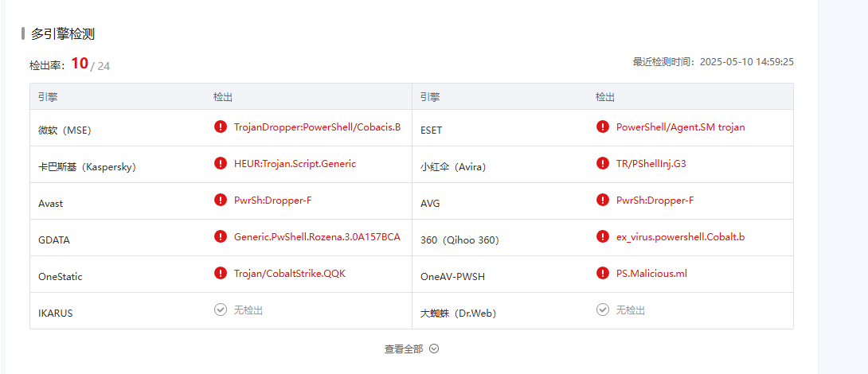Click the red alert icon in the Kaspersky row
This screenshot has width=868, height=374.
(x=221, y=163)
